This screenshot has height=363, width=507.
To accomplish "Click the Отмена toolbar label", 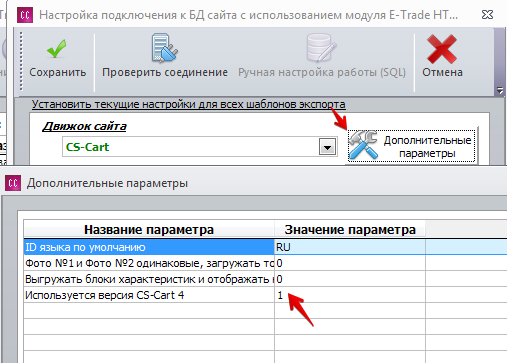I will (x=442, y=72).
